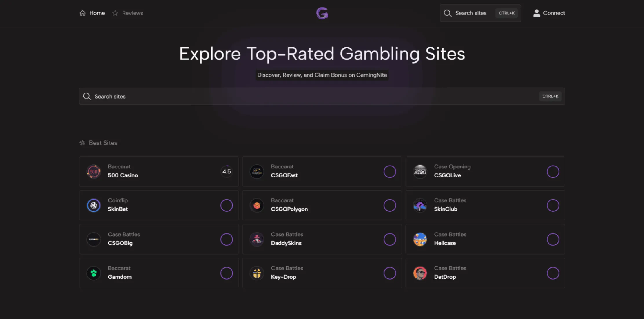Click Connect to sign in
Screen dimensions: 644x319
click(x=549, y=13)
